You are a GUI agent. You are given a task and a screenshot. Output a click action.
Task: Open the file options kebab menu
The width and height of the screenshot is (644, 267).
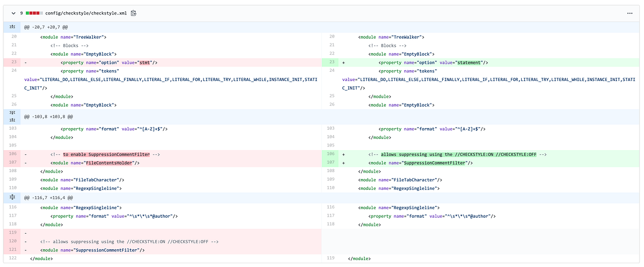coord(630,13)
